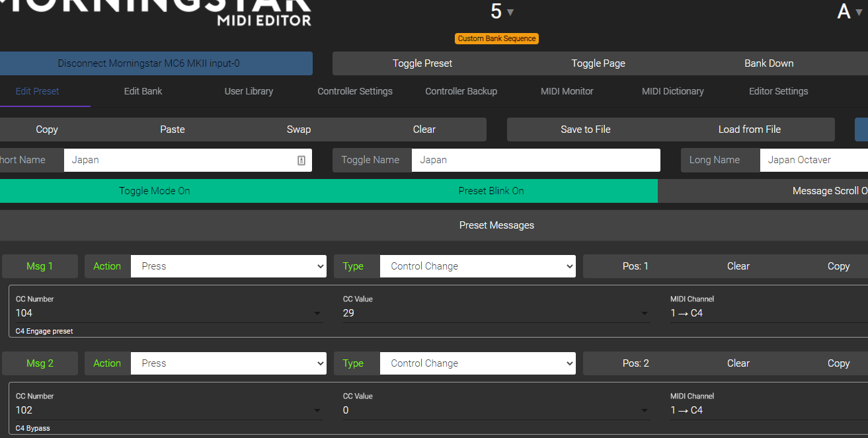Click Copy button for Msg 1
868x438 pixels.
click(x=838, y=266)
